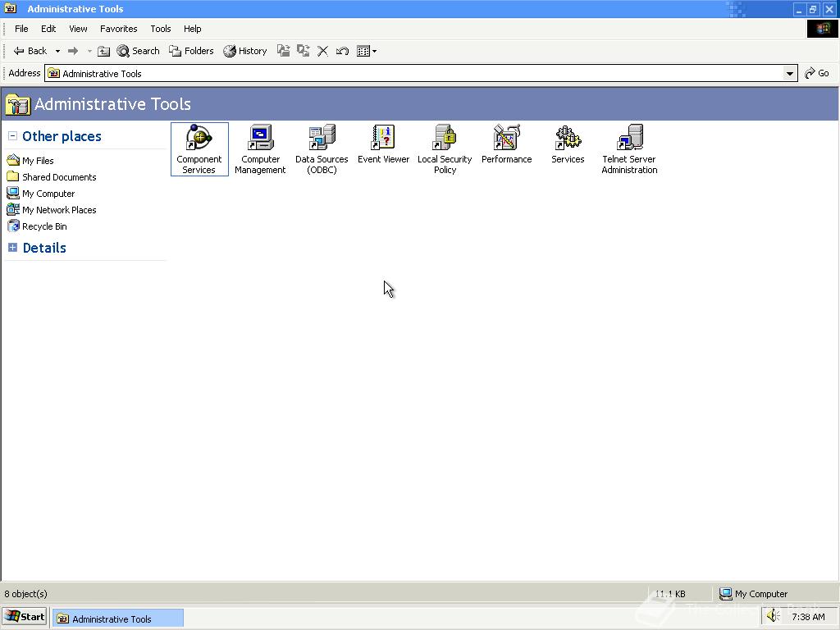Screen dimensions: 840x630
Task: Collapse the Other places section
Action: click(12, 136)
